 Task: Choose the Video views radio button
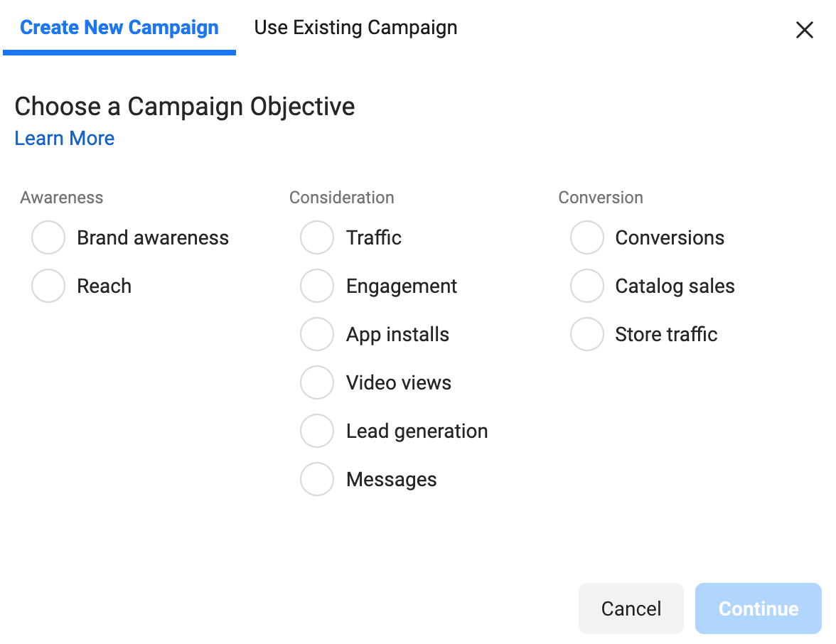tap(317, 382)
